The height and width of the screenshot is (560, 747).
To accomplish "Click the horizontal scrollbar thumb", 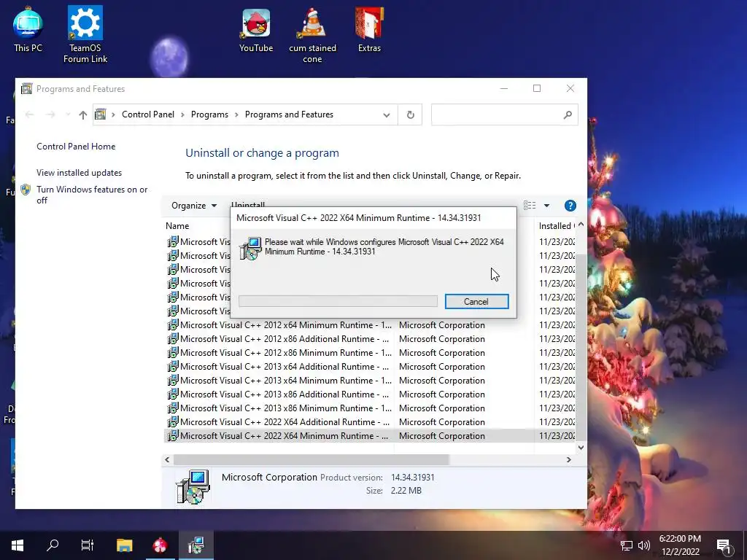I will click(311, 459).
